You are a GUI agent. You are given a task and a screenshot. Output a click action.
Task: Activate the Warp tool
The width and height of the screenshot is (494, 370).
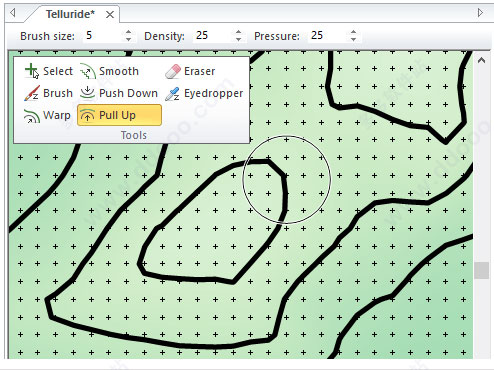[x=47, y=116]
